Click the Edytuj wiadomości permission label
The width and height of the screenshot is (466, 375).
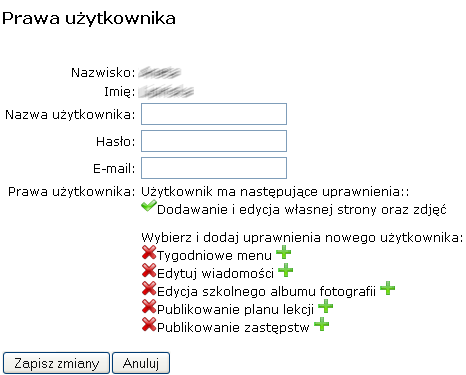(215, 273)
